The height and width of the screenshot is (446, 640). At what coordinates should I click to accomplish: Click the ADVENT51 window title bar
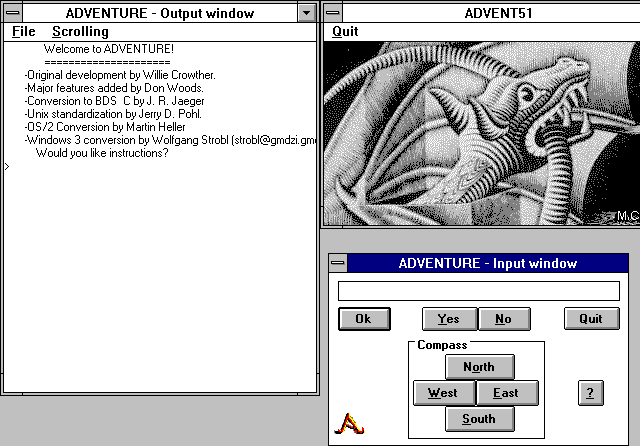(491, 13)
